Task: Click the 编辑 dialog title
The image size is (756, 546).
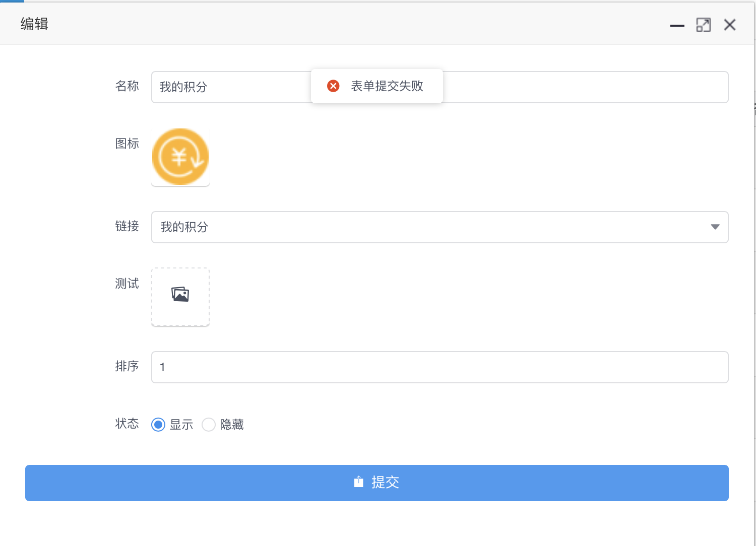Action: point(34,24)
